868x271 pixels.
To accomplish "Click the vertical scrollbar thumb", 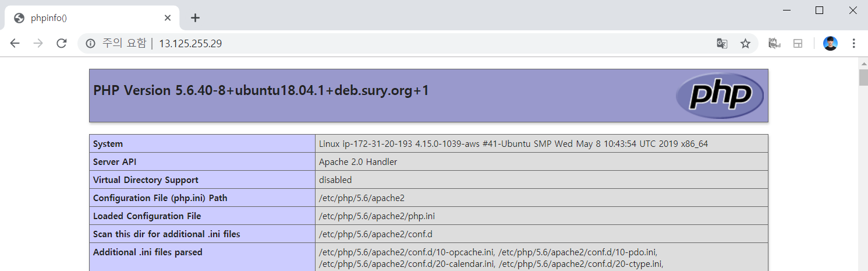I will [x=863, y=78].
